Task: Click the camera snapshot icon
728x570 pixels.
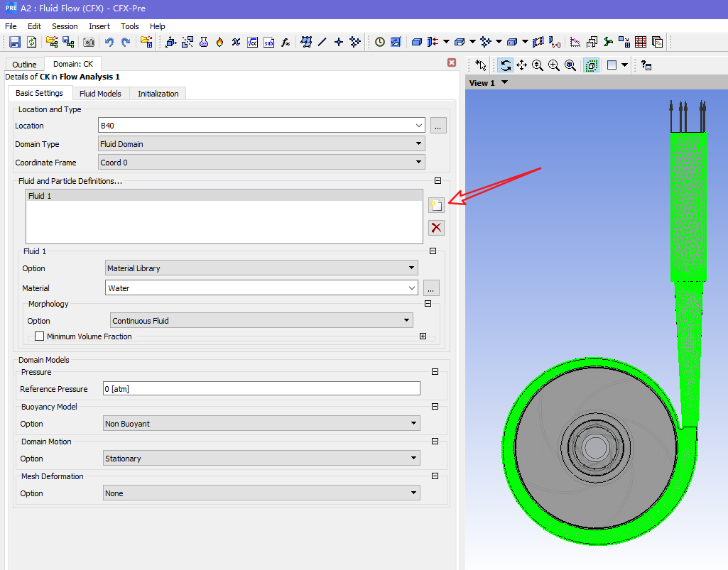Action: [89, 43]
